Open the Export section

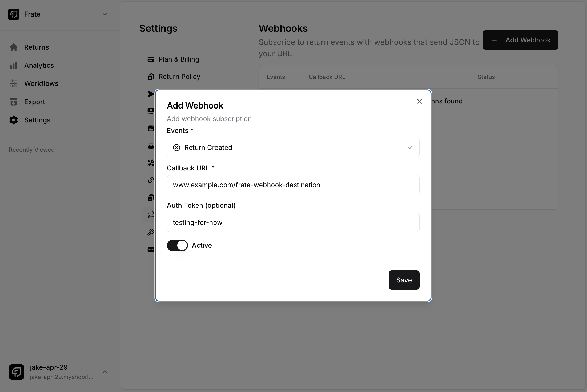pyautogui.click(x=35, y=102)
